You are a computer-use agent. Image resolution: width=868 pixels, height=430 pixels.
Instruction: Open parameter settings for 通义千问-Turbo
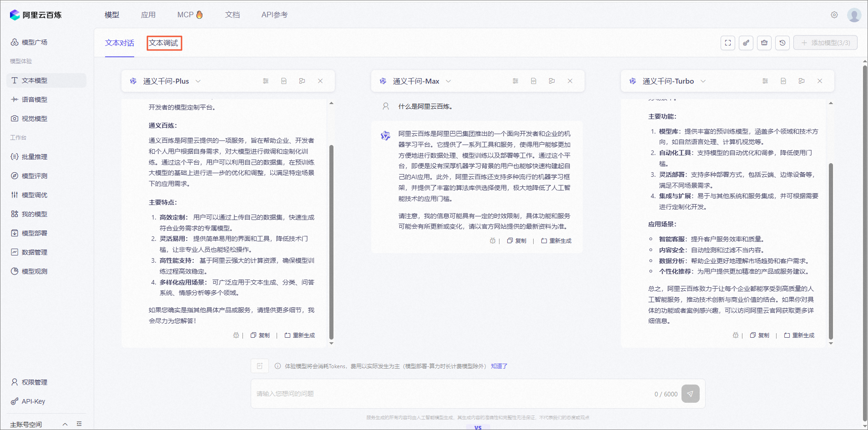click(x=765, y=81)
